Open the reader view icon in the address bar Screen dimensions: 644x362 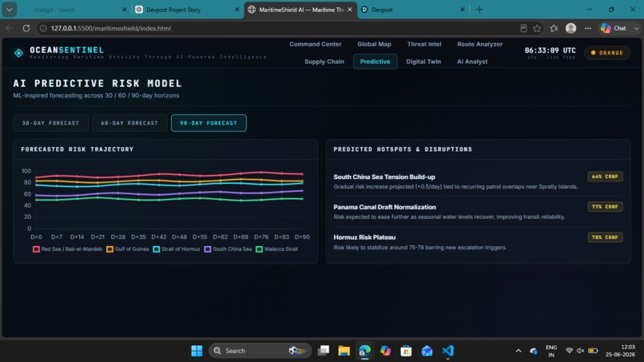click(x=523, y=28)
